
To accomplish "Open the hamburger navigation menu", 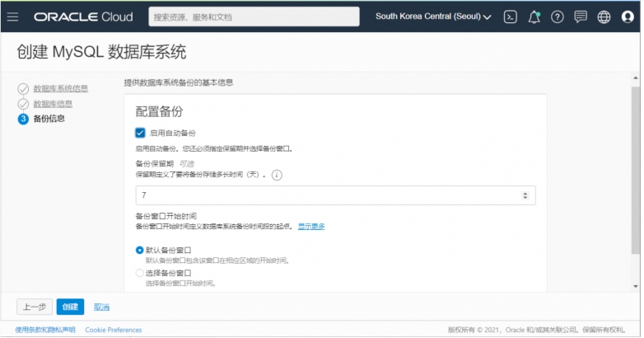I will pyautogui.click(x=12, y=16).
